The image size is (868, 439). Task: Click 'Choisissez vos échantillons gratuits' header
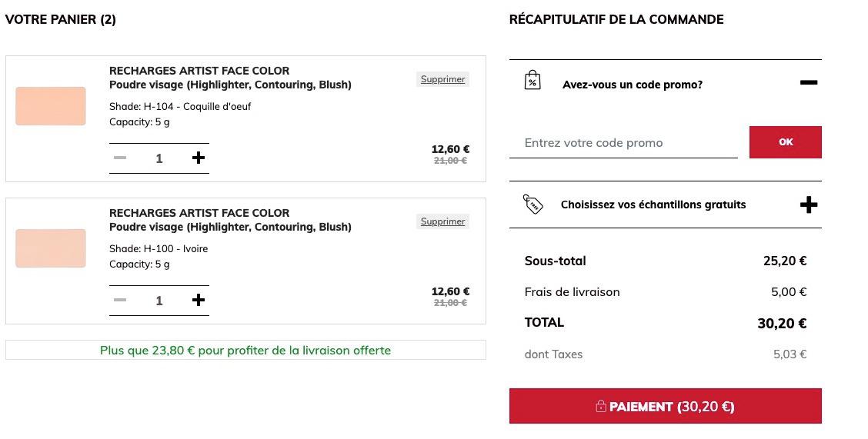(653, 205)
